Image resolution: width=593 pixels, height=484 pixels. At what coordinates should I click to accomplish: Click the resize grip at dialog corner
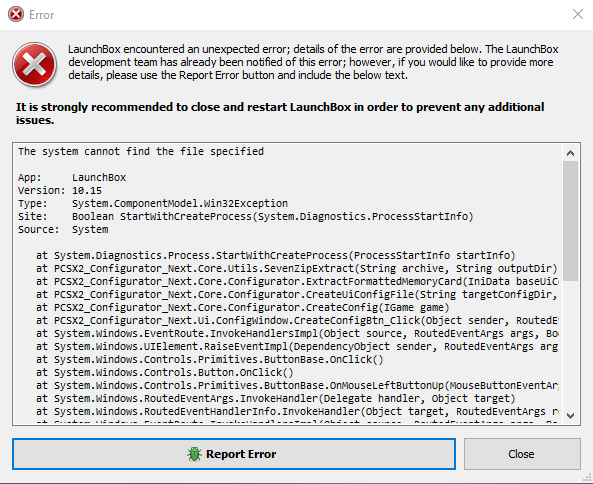click(x=588, y=479)
